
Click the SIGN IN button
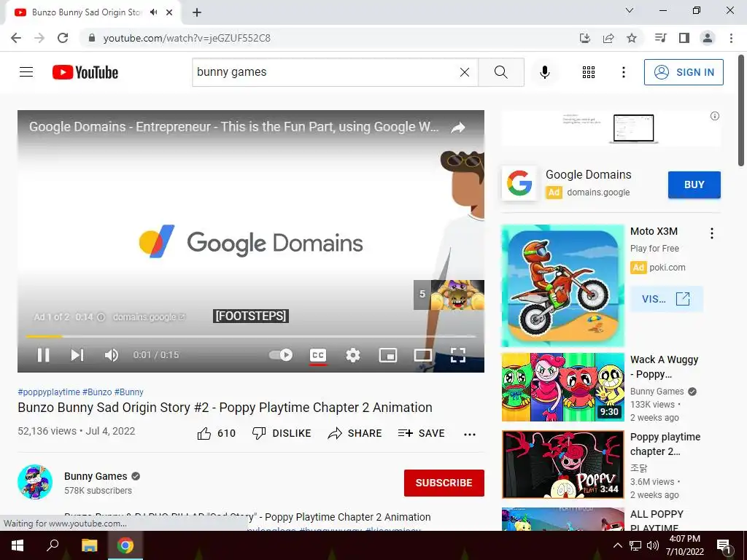click(x=684, y=72)
